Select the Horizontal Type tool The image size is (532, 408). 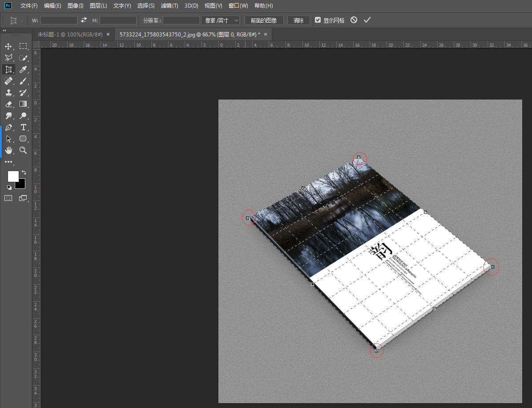point(23,128)
